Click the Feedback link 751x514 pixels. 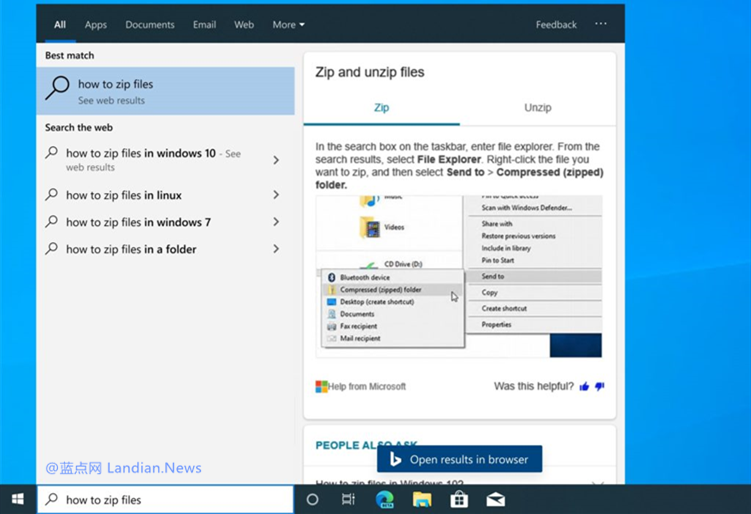(x=556, y=24)
